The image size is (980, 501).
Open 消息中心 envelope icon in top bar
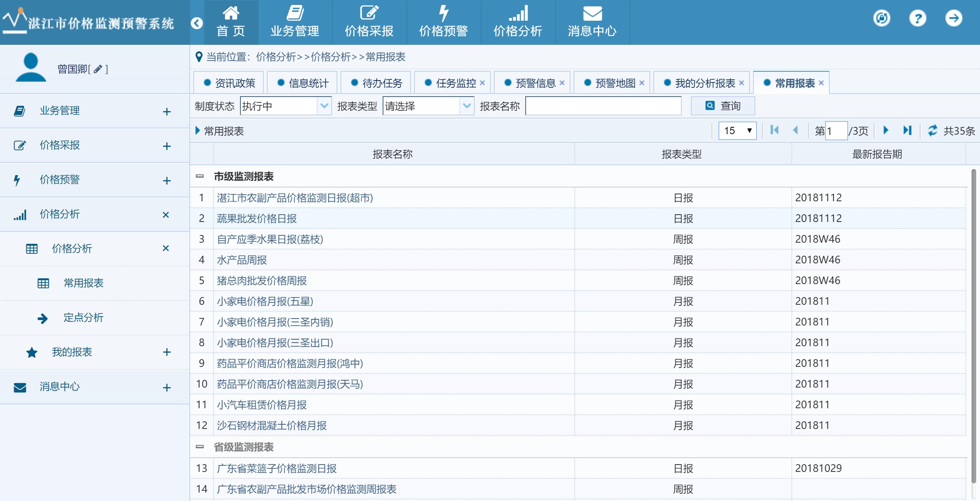coord(592,14)
